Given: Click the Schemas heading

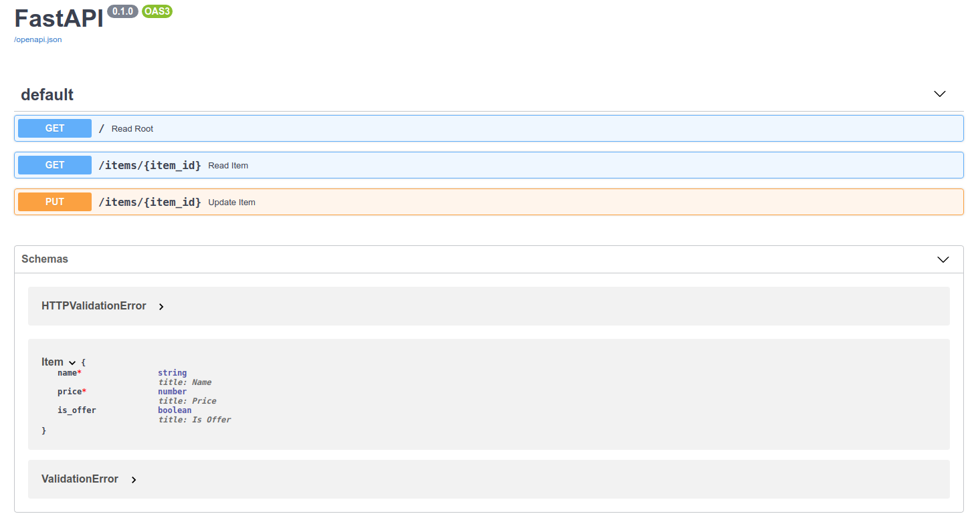Looking at the screenshot, I should pyautogui.click(x=45, y=259).
